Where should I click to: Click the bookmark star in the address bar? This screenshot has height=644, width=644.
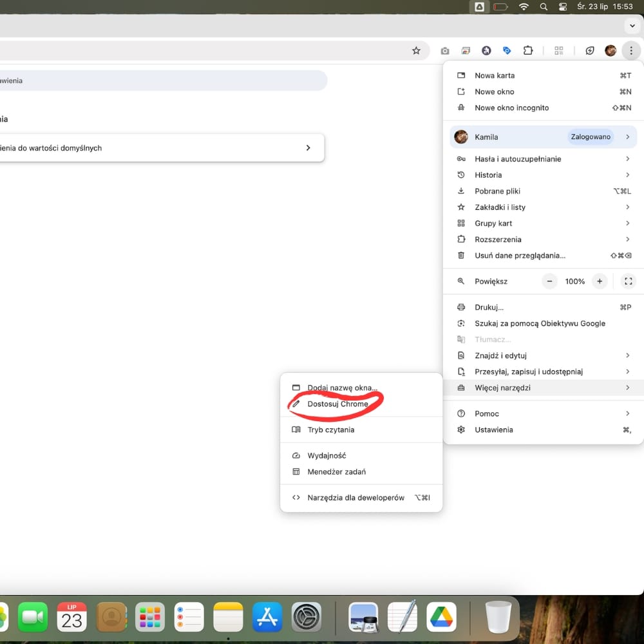(416, 51)
